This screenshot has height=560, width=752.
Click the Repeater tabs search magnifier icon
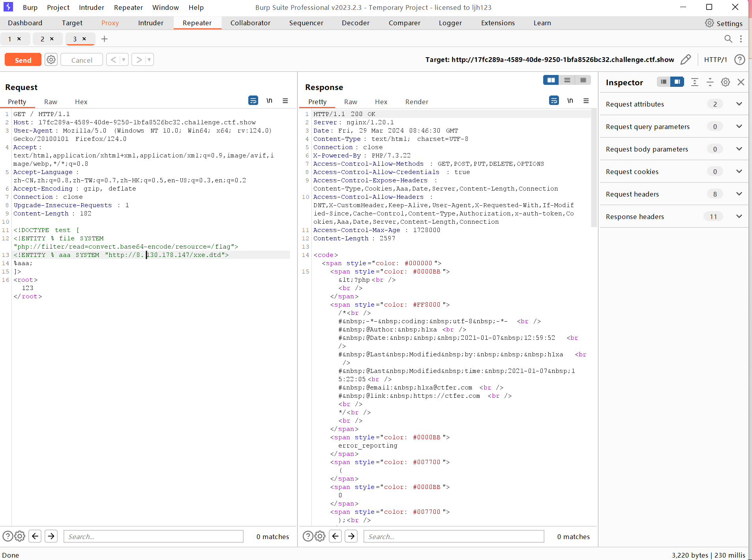point(728,39)
